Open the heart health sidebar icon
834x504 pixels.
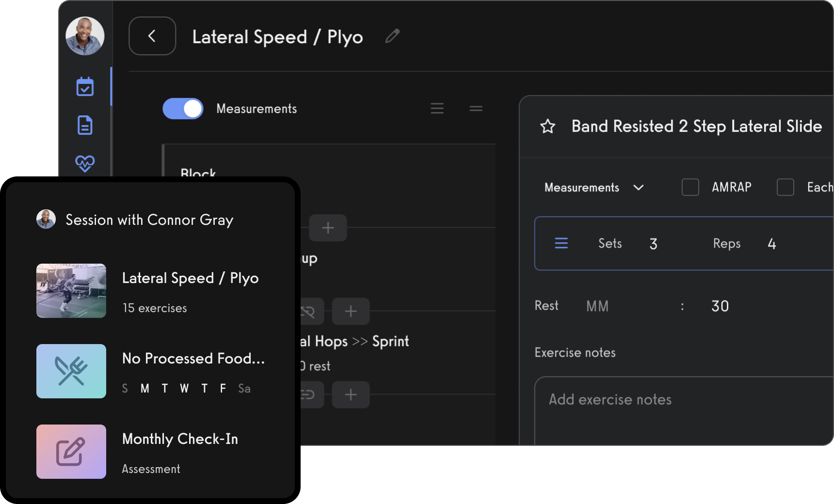tap(85, 163)
